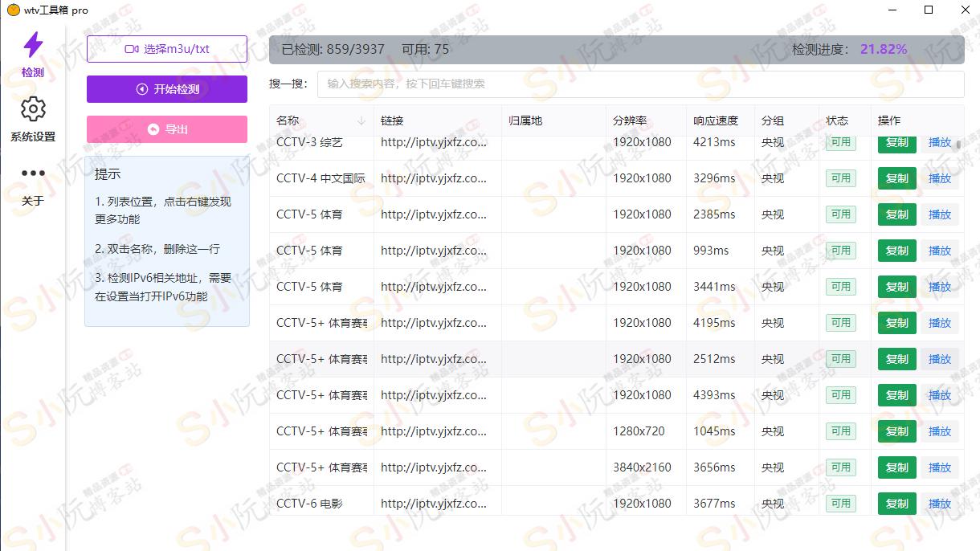This screenshot has width=980, height=551.
Task: Copy CCTV-5+ row with 4195ms response
Action: (x=896, y=323)
